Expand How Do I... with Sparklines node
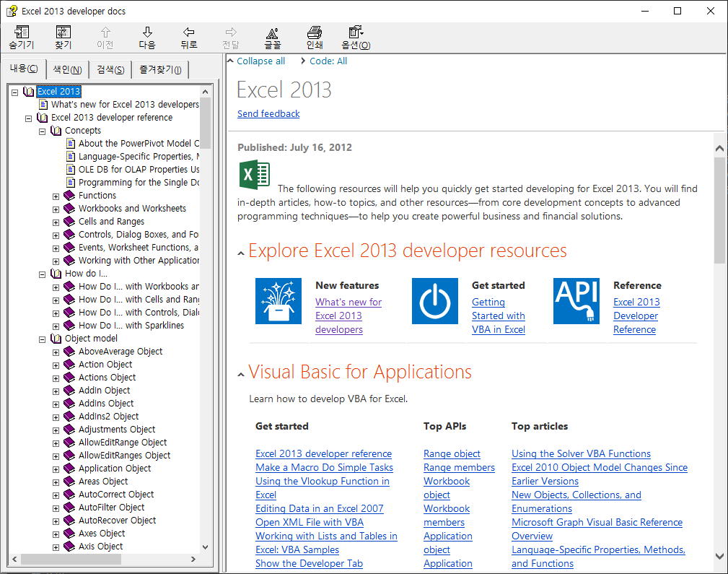 point(56,325)
